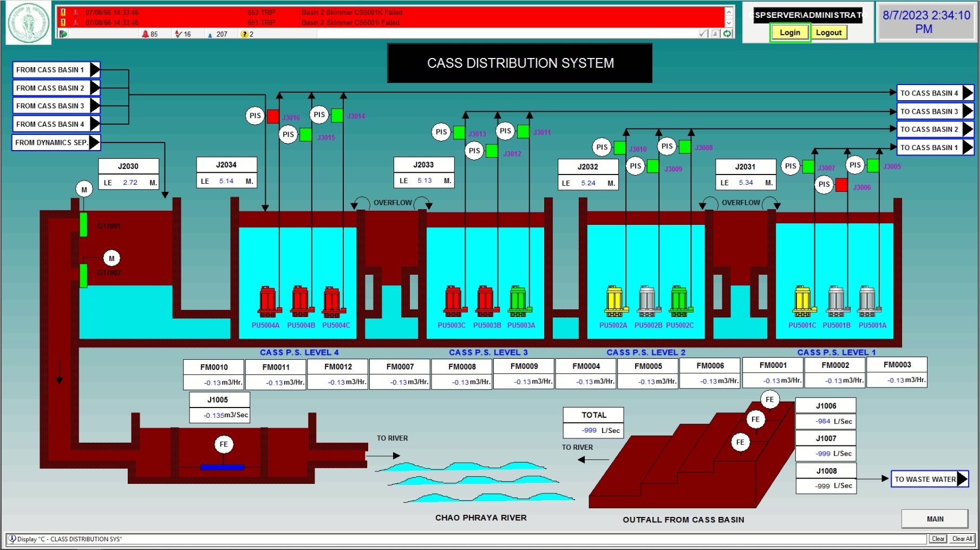The height and width of the screenshot is (550, 980).
Task: Click the red alarm bell count icon
Action: coord(145,34)
